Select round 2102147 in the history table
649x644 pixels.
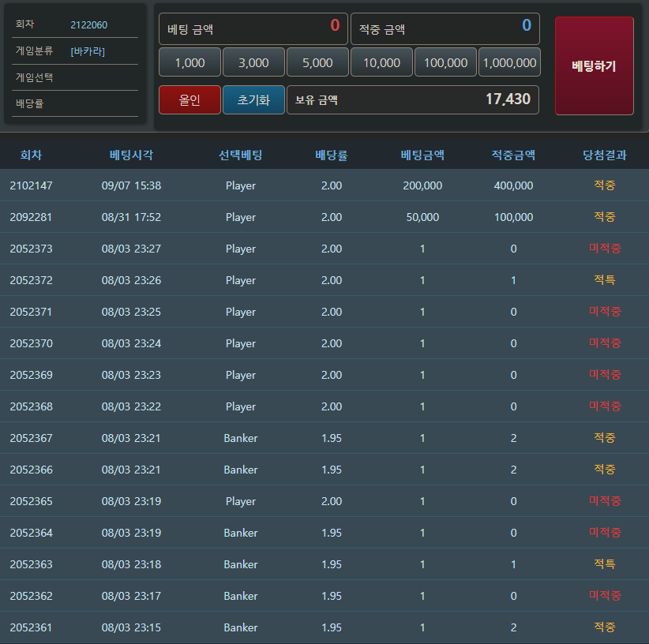pos(31,185)
